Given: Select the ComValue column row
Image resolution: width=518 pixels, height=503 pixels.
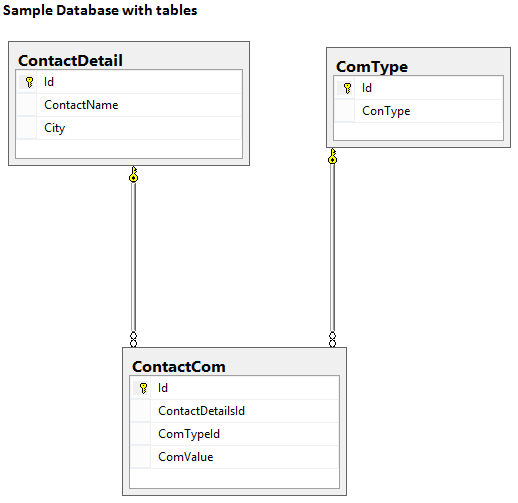Looking at the screenshot, I should click(235, 457).
